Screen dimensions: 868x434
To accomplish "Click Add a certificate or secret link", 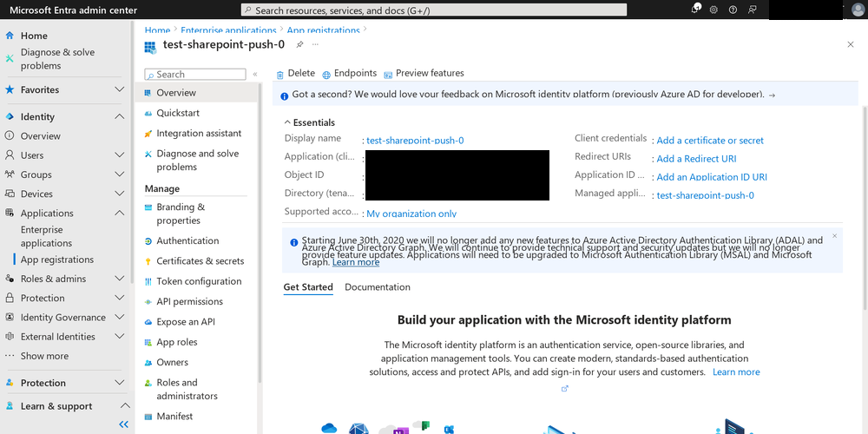I will click(x=710, y=141).
